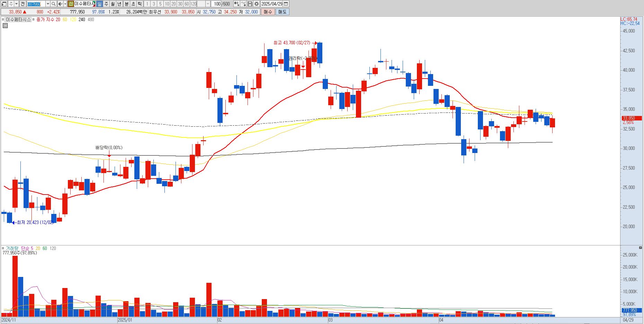
Task: Click the layout panel icon at top-left
Action: [4, 4]
